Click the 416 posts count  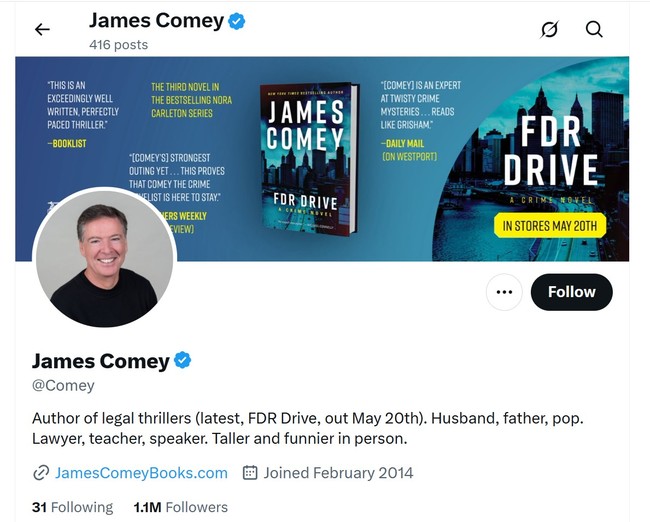[x=119, y=44]
